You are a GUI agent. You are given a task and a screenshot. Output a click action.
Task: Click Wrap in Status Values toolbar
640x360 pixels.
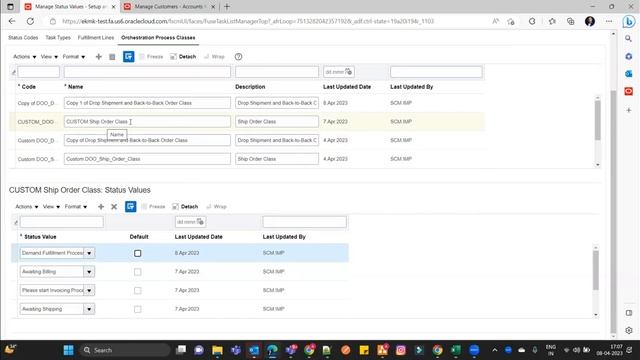tap(216, 207)
